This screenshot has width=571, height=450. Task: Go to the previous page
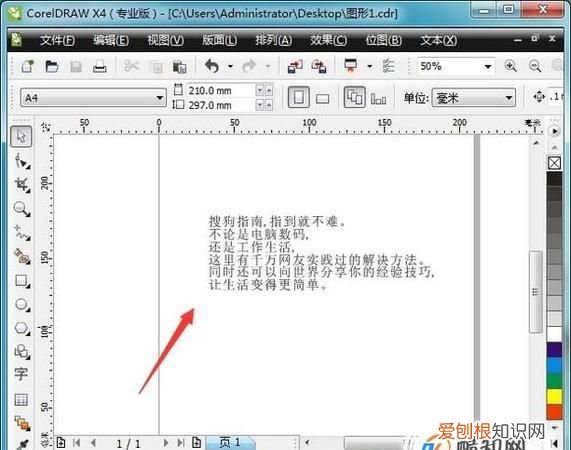click(93, 443)
